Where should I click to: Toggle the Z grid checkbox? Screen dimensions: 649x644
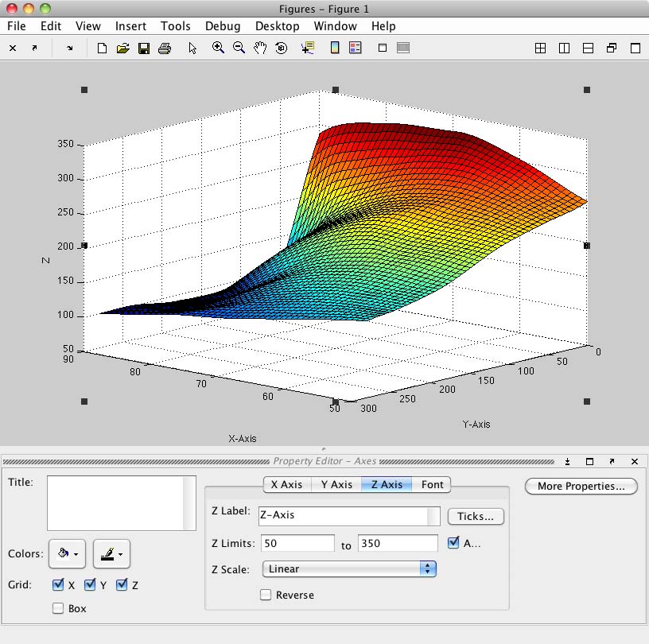pos(122,585)
